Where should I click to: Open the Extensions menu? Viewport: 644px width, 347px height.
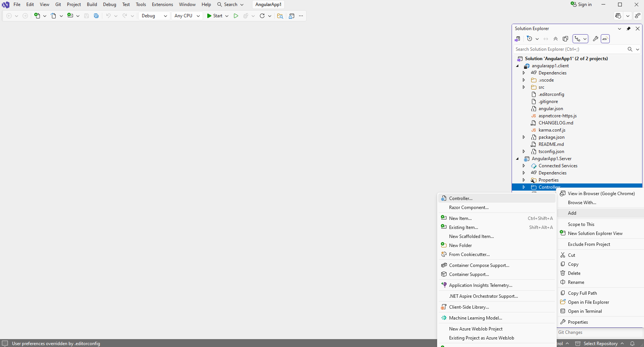pyautogui.click(x=162, y=5)
